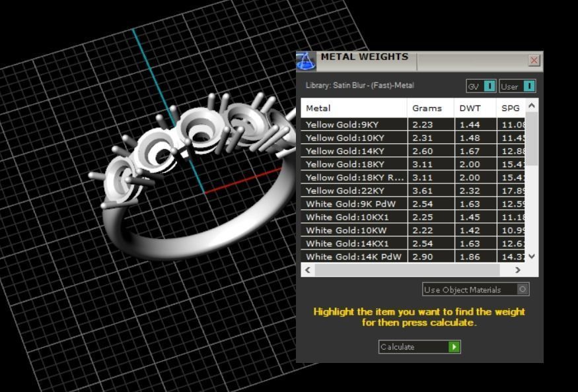Click the table's scroll down arrow
This screenshot has height=392, width=578.
point(532,256)
